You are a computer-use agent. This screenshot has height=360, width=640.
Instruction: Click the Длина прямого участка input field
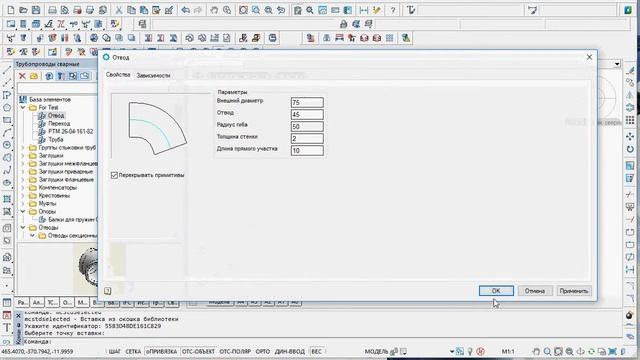point(307,151)
